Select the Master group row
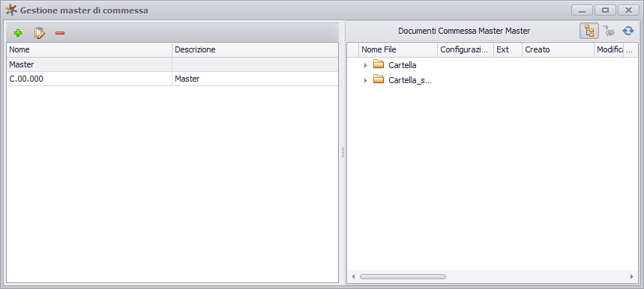 172,64
